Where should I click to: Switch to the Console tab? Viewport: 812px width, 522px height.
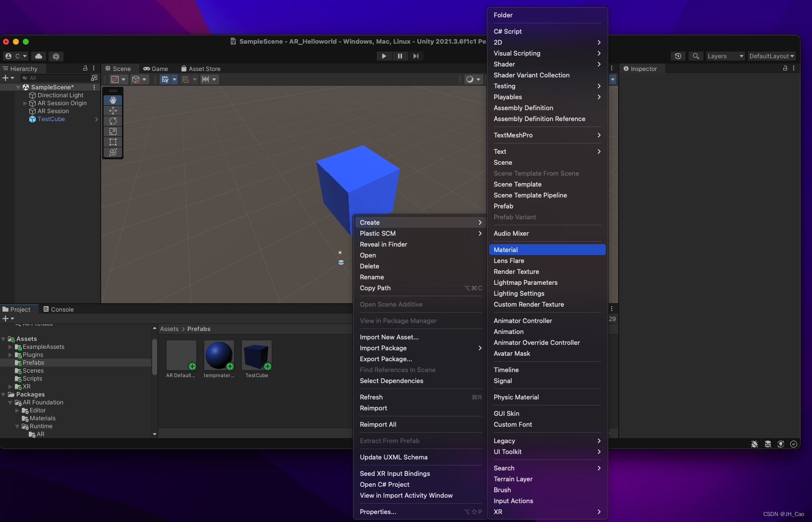coord(58,309)
